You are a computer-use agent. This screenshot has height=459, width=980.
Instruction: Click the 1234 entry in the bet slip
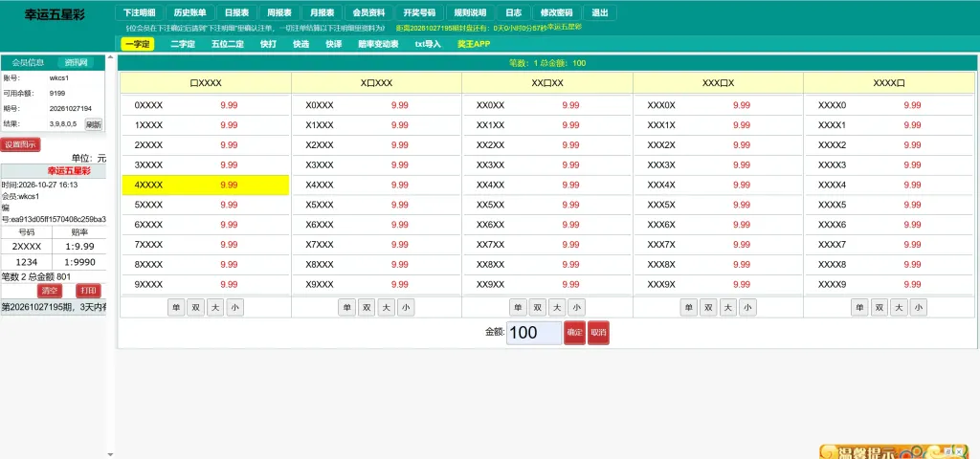pyautogui.click(x=27, y=262)
